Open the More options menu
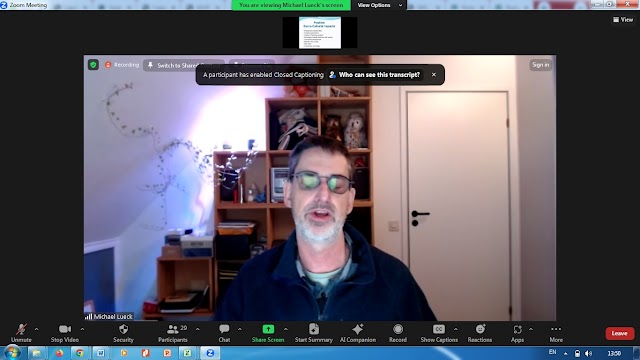 click(556, 333)
